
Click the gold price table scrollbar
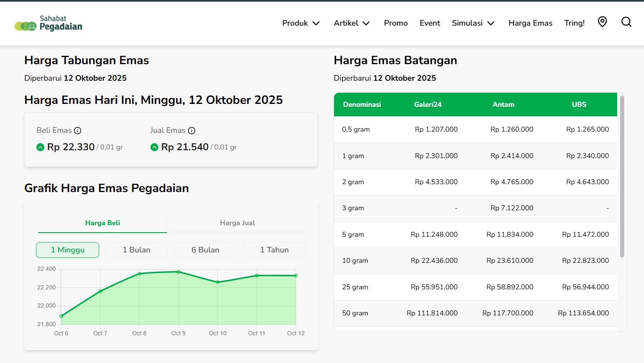pyautogui.click(x=622, y=176)
